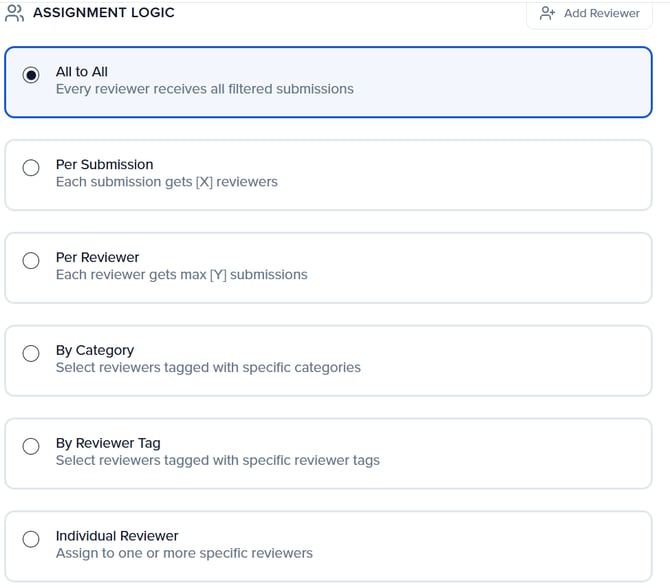Click the "Per Reviewer" option title
Image resolution: width=670 pixels, height=588 pixels.
point(98,258)
